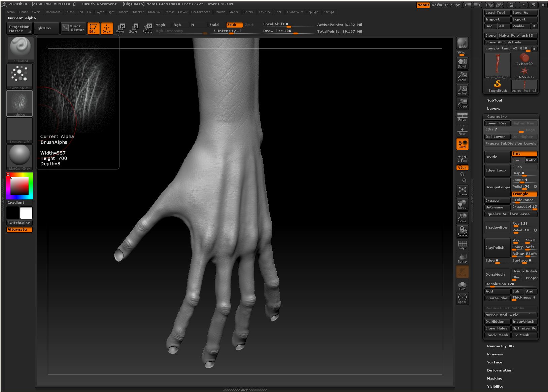The height and width of the screenshot is (392, 548).
Task: Activate the Draw mode button
Action: click(x=107, y=28)
